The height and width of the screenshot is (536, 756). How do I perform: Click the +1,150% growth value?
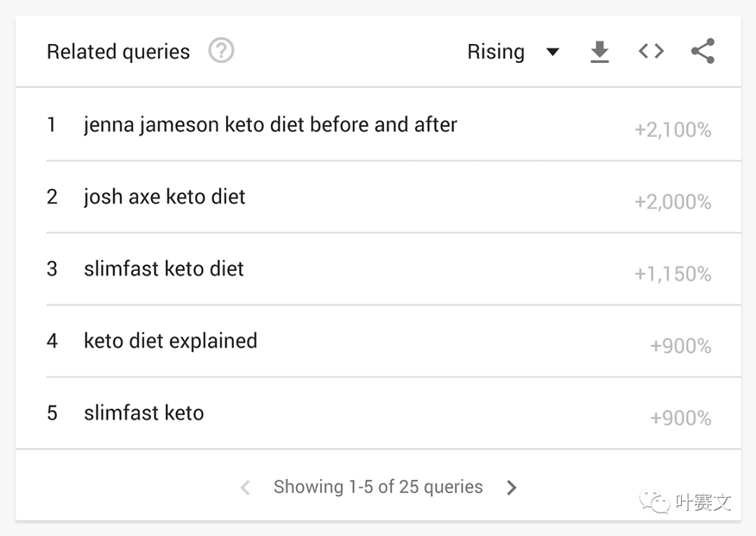673,274
